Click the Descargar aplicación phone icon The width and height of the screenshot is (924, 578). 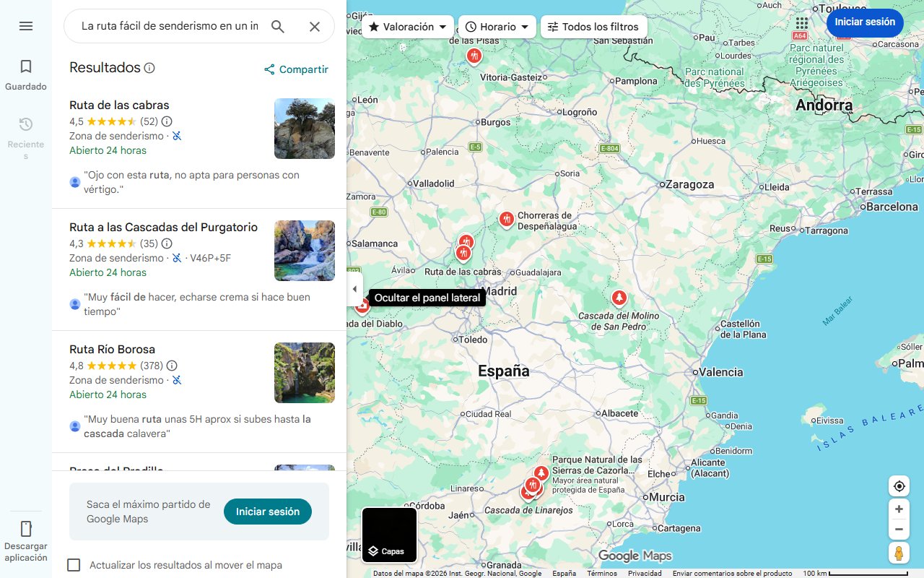[x=26, y=529]
